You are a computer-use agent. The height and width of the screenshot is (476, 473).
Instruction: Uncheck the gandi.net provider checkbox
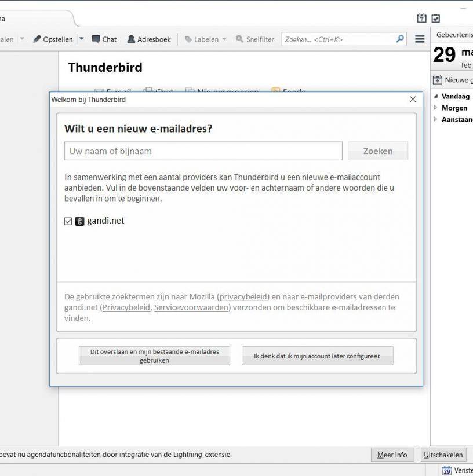pyautogui.click(x=68, y=221)
